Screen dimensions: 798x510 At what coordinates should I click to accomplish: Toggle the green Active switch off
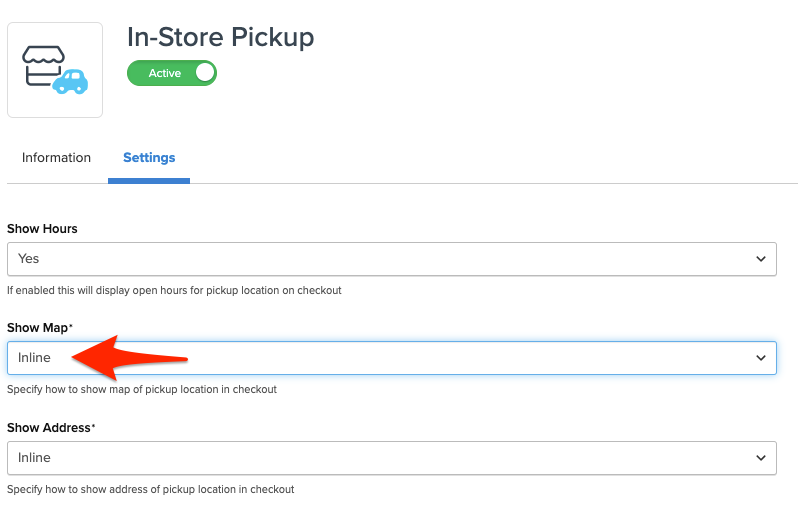171,73
